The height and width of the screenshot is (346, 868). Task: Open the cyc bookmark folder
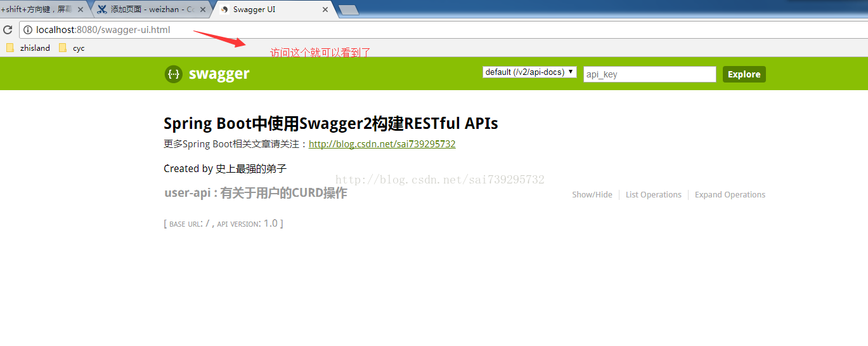[x=71, y=48]
